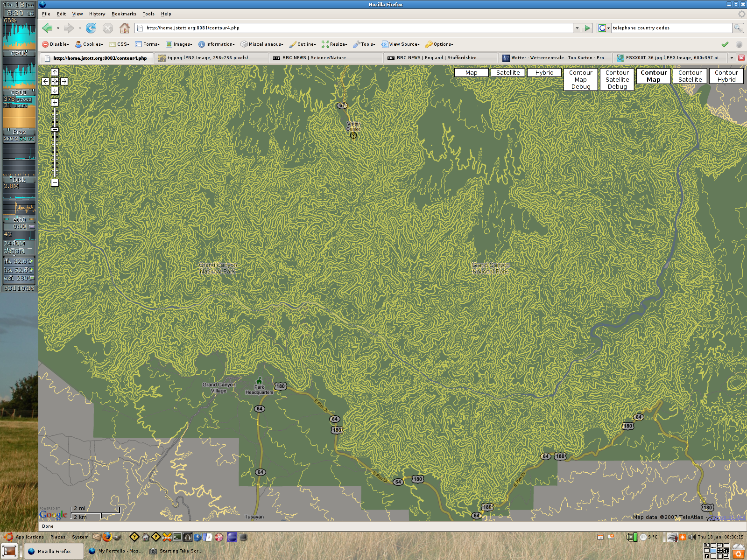
Task: Open the Outline dropdown menu
Action: tap(303, 44)
